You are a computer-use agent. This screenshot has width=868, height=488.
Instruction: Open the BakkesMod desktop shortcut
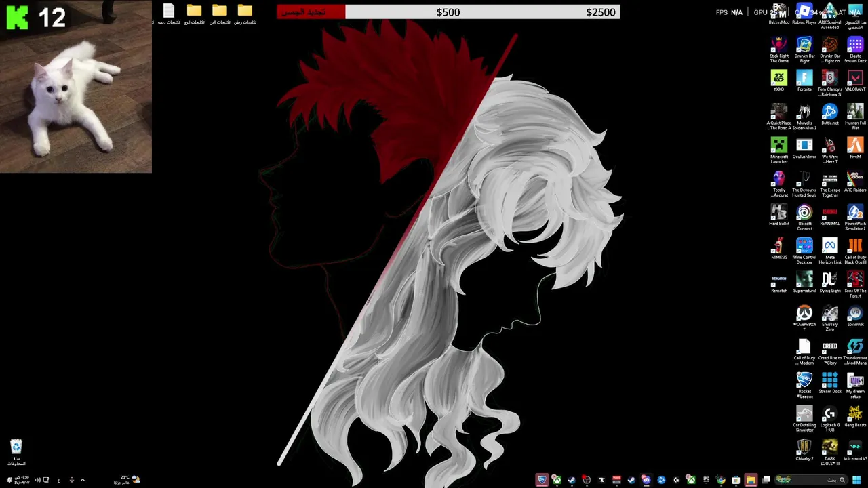pos(778,14)
